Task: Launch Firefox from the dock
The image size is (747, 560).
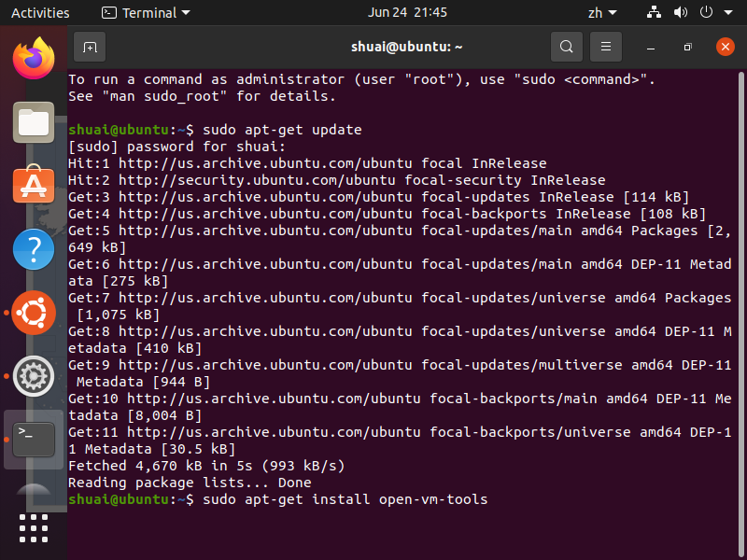Action: (x=33, y=59)
